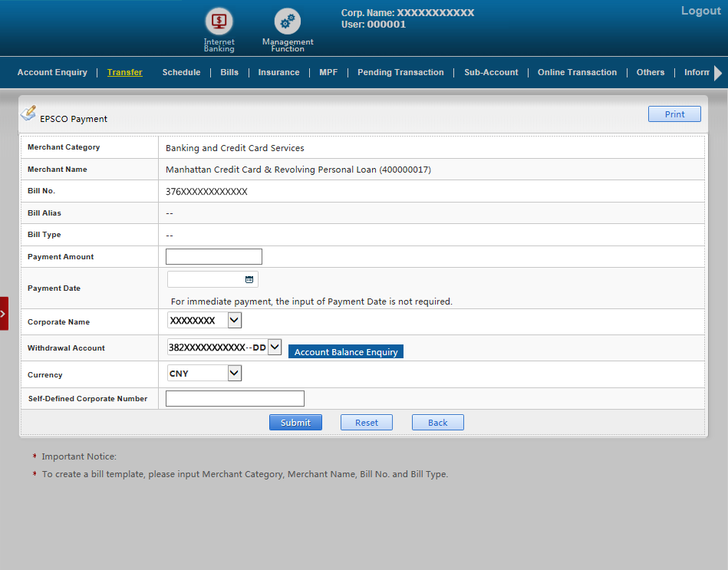Viewport: 728px width, 570px height.
Task: Click Account Balance Enquiry button
Action: [x=346, y=352]
